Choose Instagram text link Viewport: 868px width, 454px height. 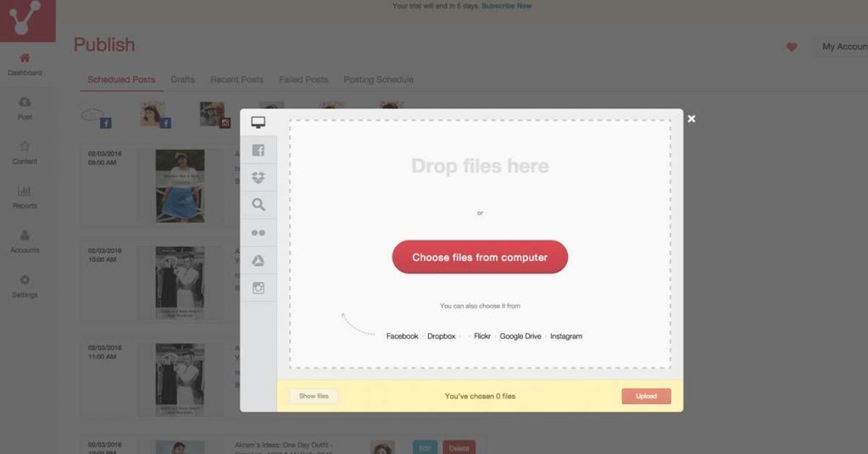click(x=565, y=336)
